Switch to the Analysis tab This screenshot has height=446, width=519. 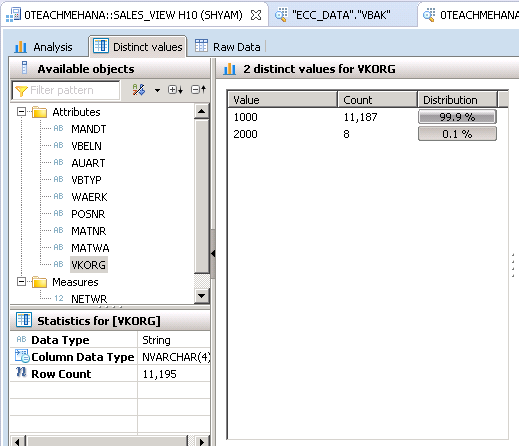(43, 47)
